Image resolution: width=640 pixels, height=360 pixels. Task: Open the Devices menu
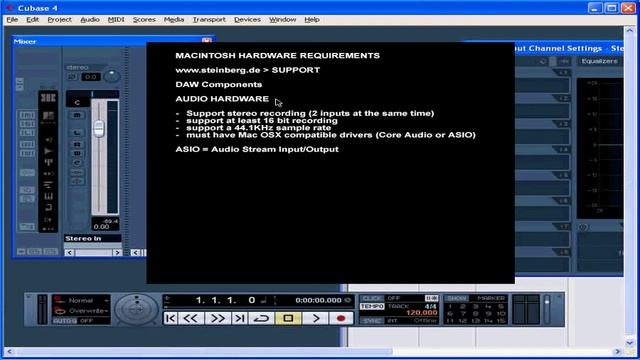coord(247,20)
